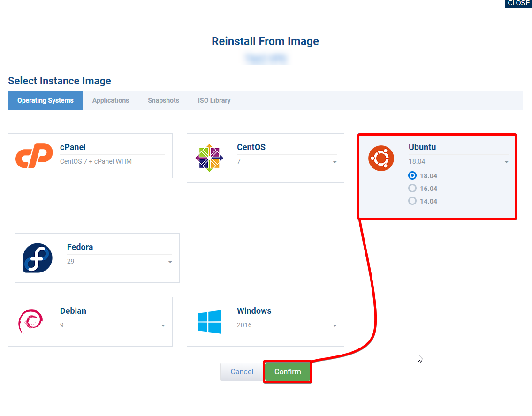Collapse the Ubuntu version dropdown arrow
Screen dimensions: 532x416
[x=507, y=162]
